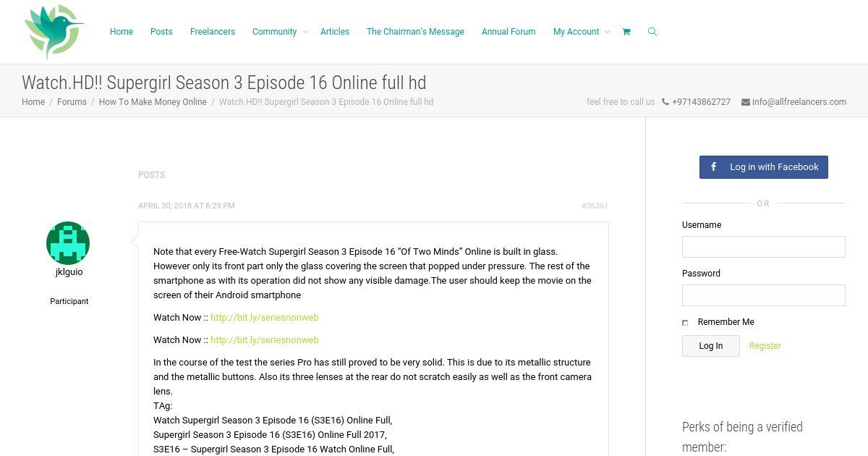Click the envelope email icon
Screen dimensions: 868x456
[746, 102]
